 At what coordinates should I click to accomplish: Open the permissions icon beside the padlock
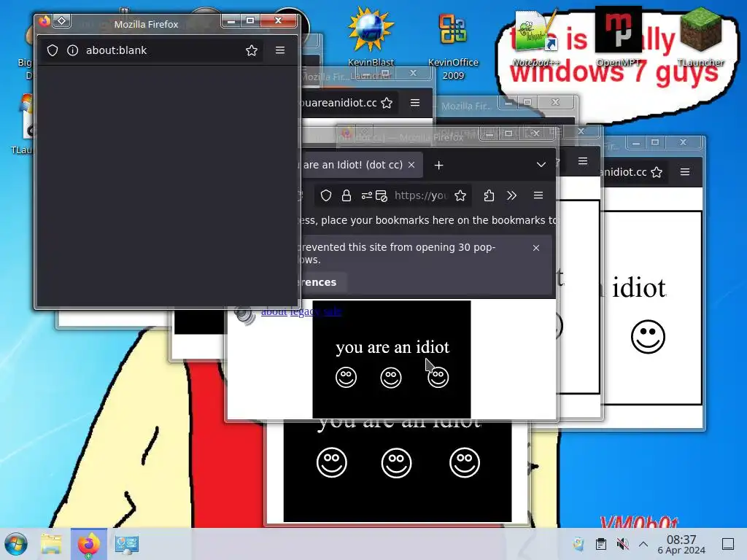[x=366, y=195]
